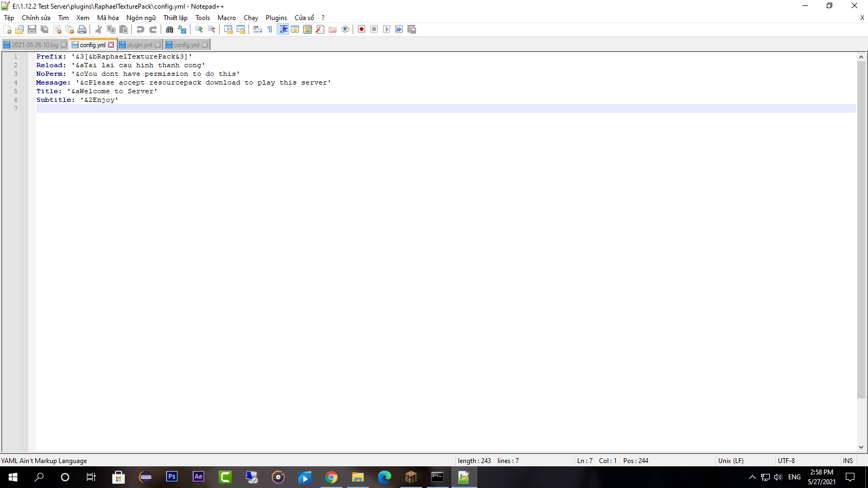
Task: Open the Ngôn ngữ menu
Action: pos(141,18)
